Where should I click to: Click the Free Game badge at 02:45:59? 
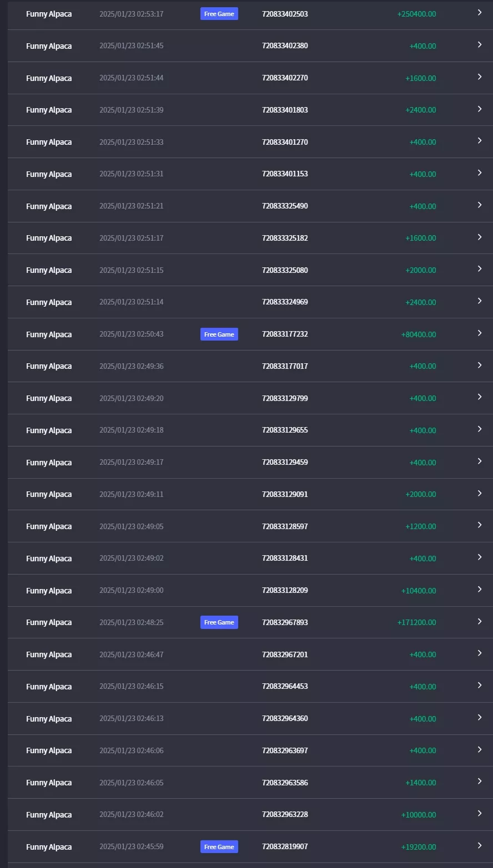(219, 847)
